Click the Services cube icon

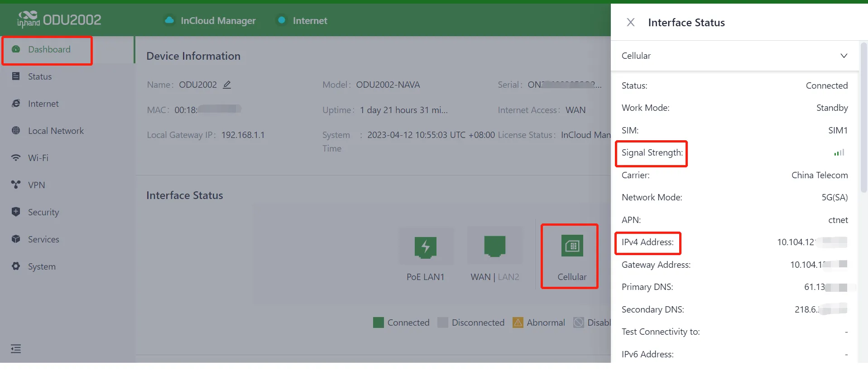coord(16,239)
